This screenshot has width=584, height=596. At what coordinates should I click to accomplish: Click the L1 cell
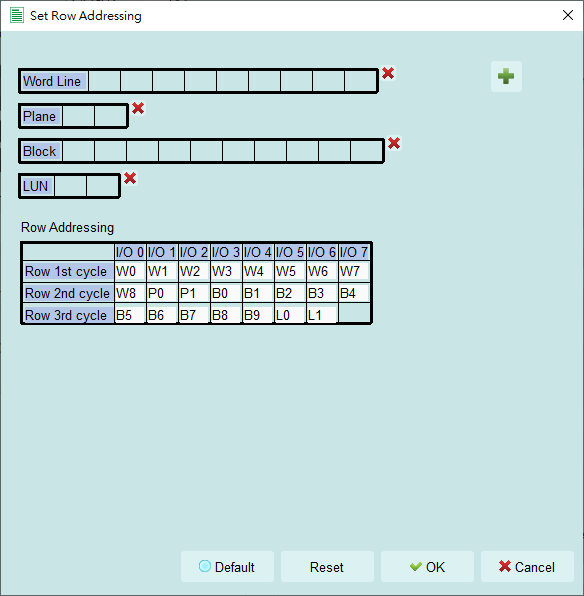pyautogui.click(x=322, y=315)
